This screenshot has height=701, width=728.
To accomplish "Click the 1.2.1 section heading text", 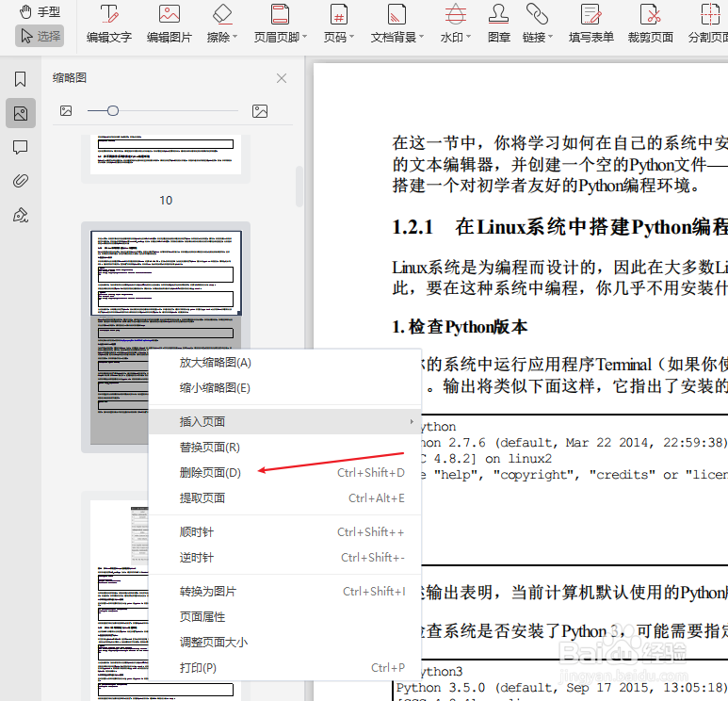I will click(x=560, y=227).
